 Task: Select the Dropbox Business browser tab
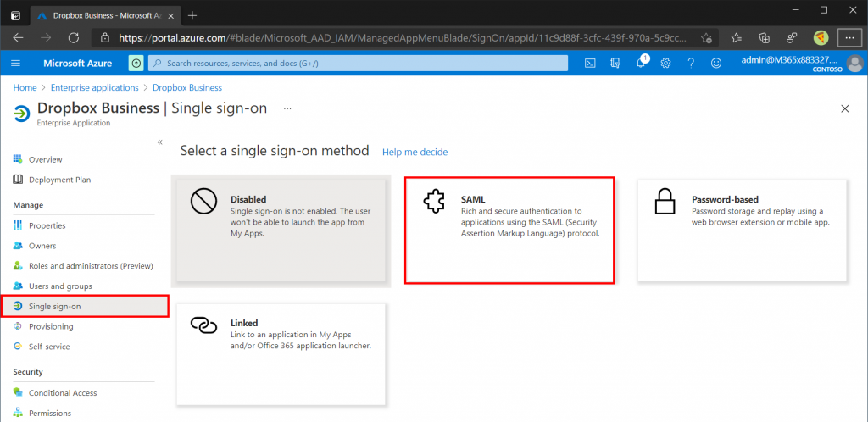point(107,15)
